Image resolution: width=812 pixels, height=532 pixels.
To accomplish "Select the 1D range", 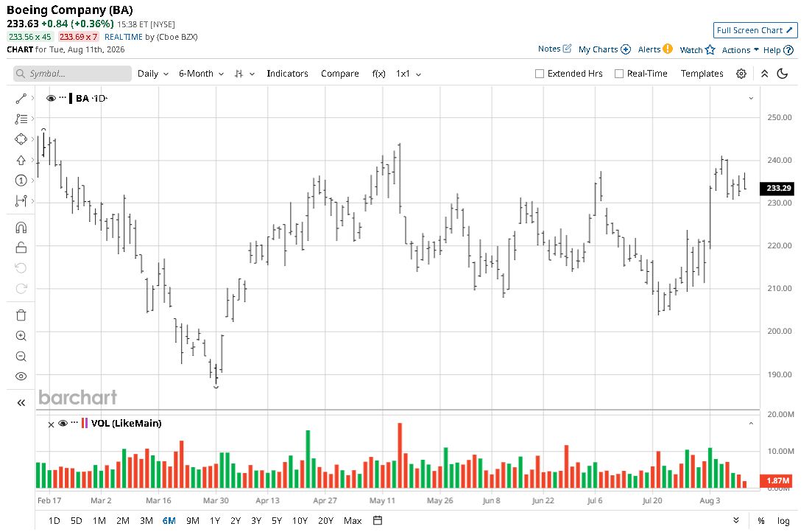I will coord(54,521).
